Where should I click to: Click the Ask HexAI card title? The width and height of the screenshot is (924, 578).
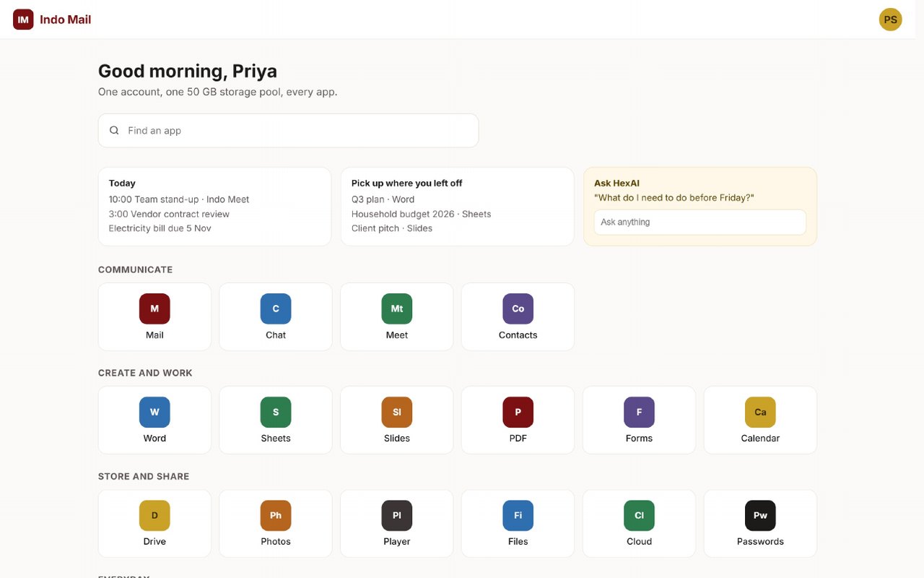coord(617,184)
